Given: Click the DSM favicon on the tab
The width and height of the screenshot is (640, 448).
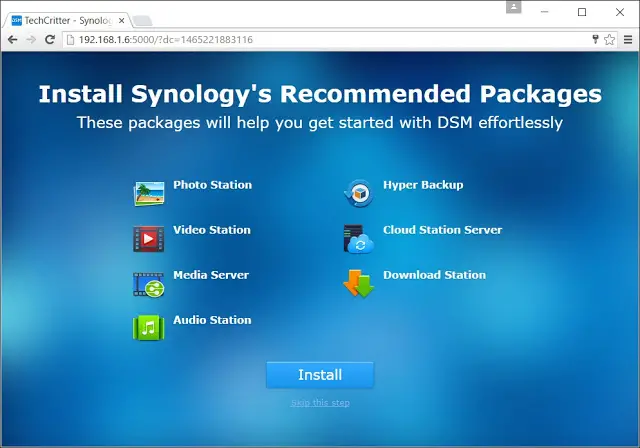Looking at the screenshot, I should pos(16,20).
